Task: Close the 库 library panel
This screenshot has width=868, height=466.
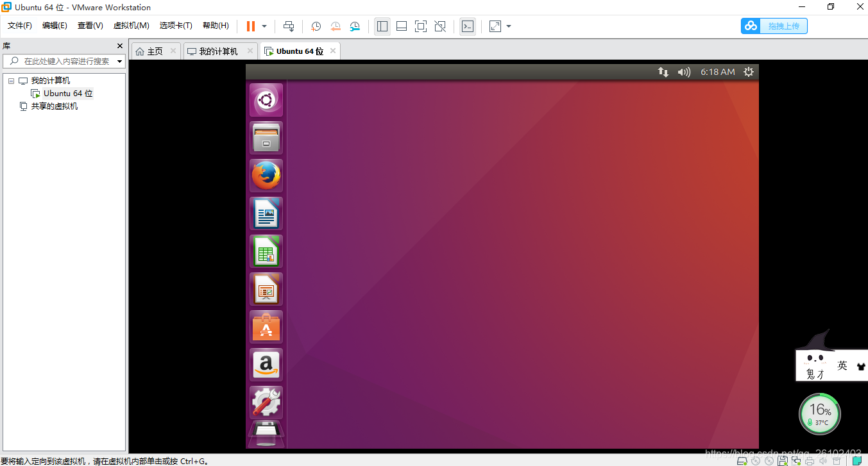Action: point(119,46)
